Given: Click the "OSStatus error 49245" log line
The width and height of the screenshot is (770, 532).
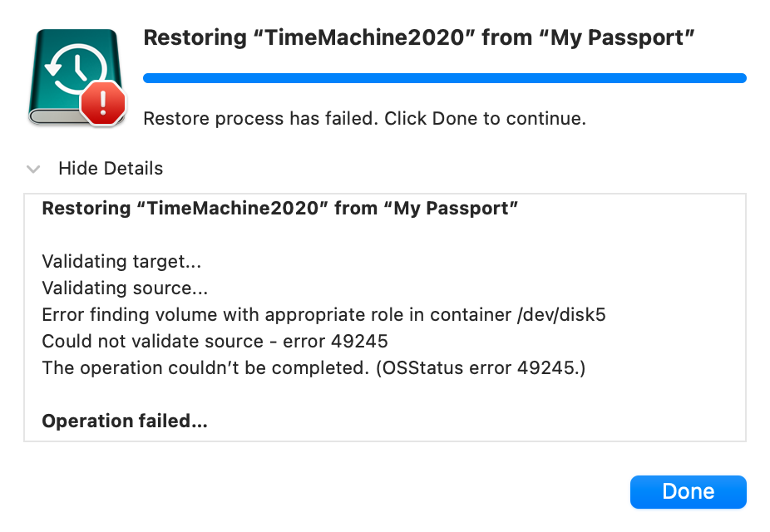Looking at the screenshot, I should click(x=313, y=367).
